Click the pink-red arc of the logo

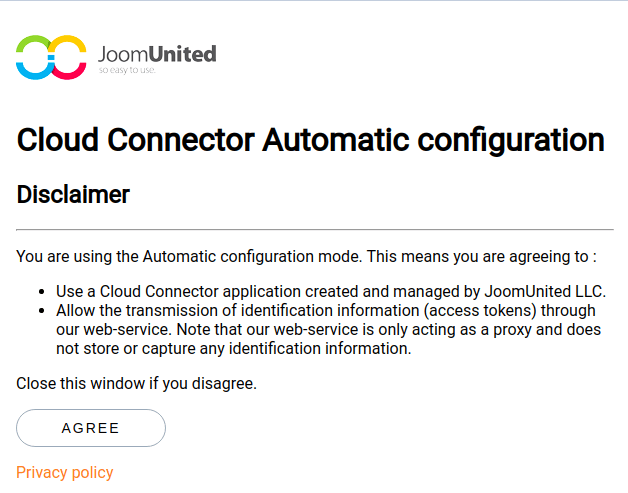point(69,71)
